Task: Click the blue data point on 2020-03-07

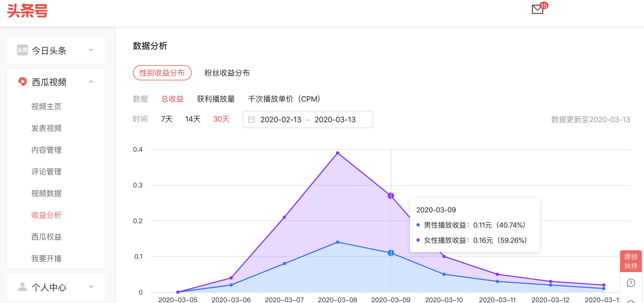Action: pyautogui.click(x=284, y=264)
